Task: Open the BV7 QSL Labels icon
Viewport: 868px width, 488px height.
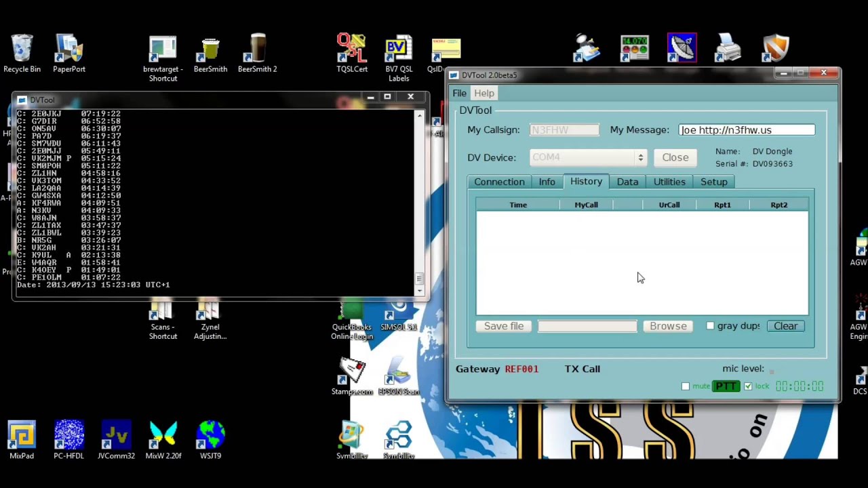Action: pos(399,58)
